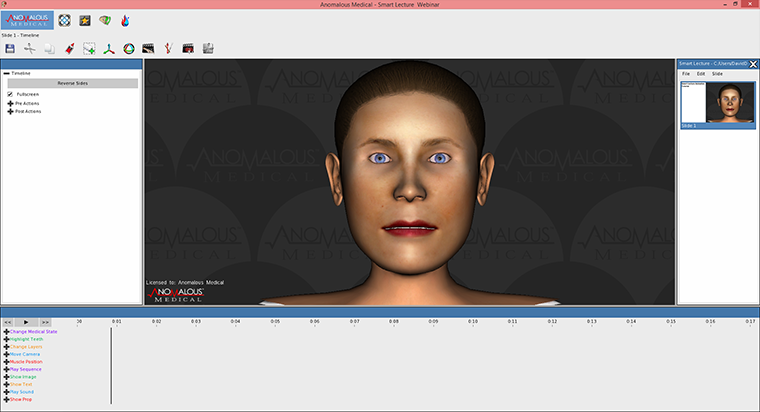Select the Slide 1 thumbnail

tap(718, 105)
